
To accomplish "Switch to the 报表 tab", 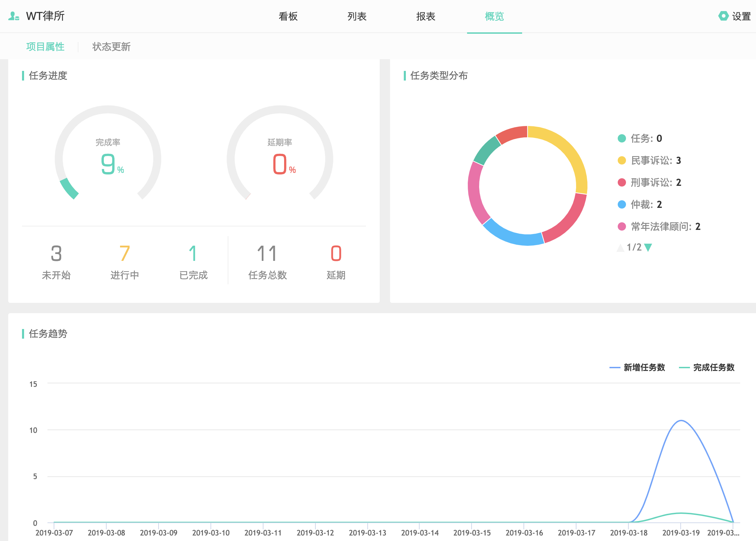I will tap(426, 16).
